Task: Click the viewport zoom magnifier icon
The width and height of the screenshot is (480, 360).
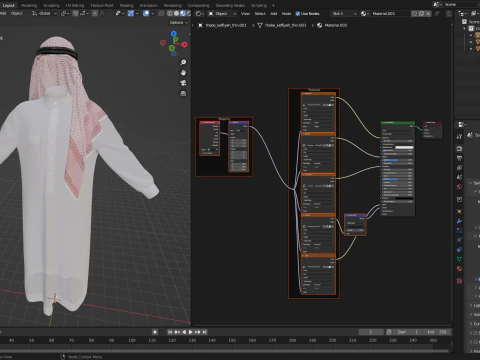Action: pos(183,62)
